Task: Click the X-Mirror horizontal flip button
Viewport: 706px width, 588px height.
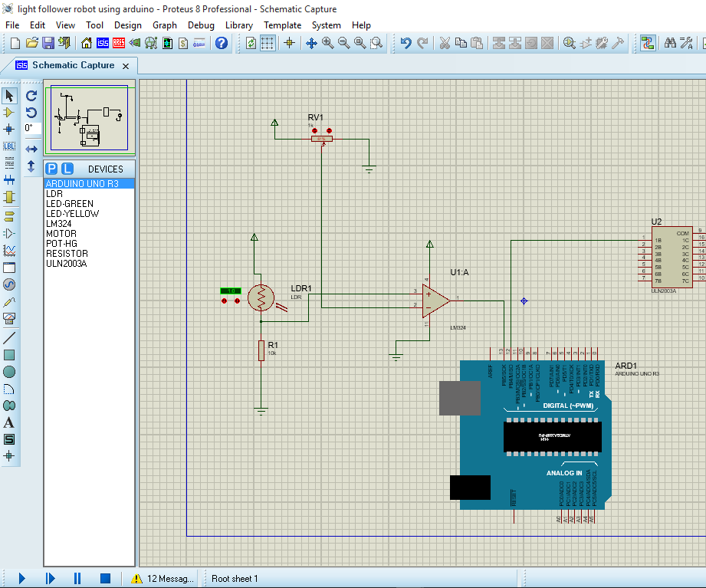Action: coord(31,149)
